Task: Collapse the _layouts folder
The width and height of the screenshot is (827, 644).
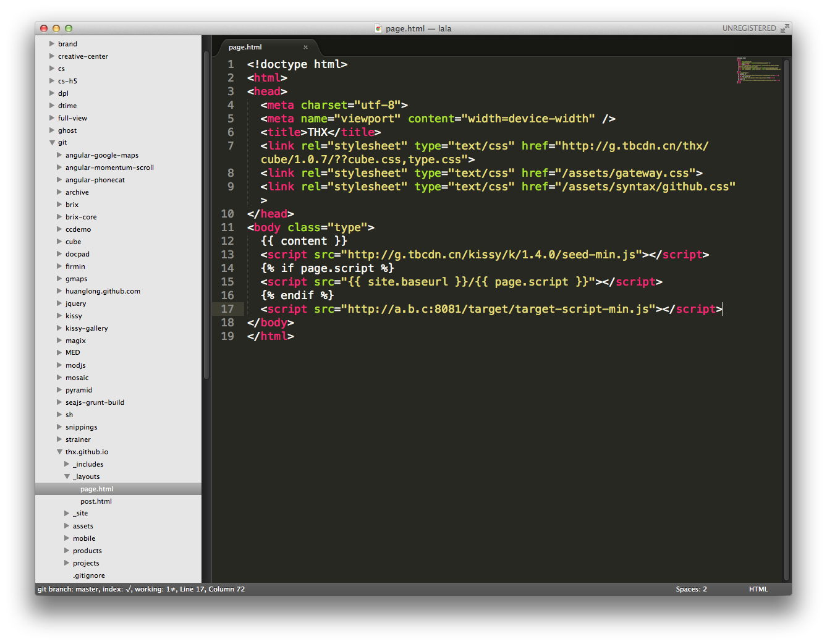Action: point(67,477)
